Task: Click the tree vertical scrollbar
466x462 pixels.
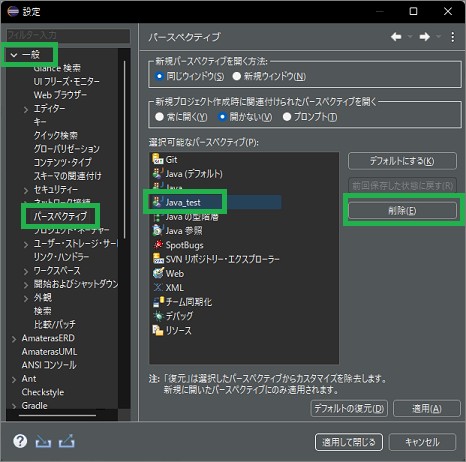Action: 125,149
